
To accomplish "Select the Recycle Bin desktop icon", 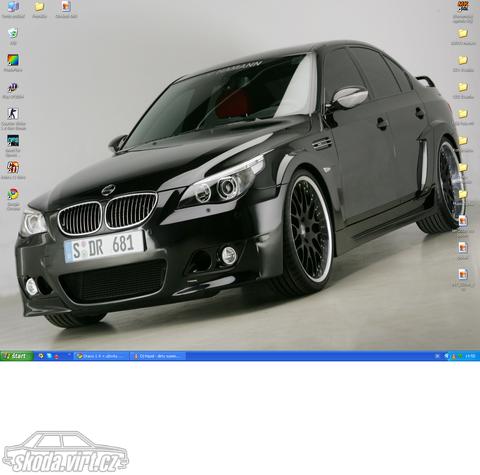I will (x=13, y=33).
